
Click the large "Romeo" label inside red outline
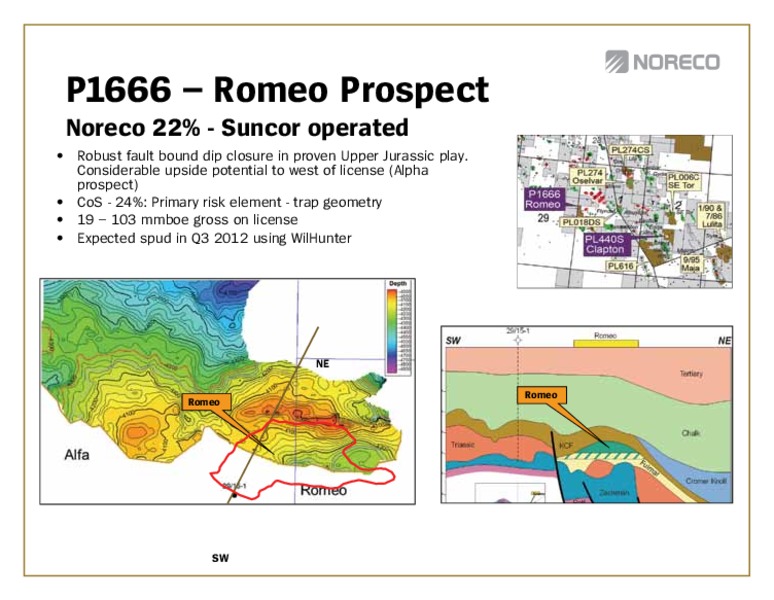(324, 490)
